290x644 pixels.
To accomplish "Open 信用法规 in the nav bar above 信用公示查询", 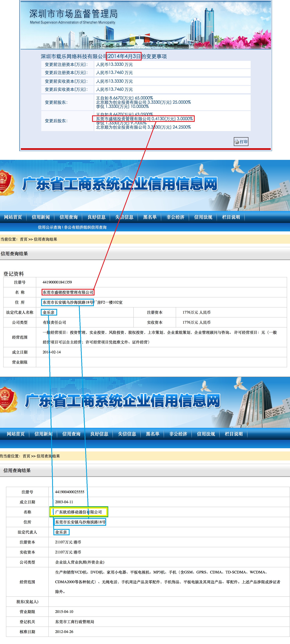I will [203, 217].
